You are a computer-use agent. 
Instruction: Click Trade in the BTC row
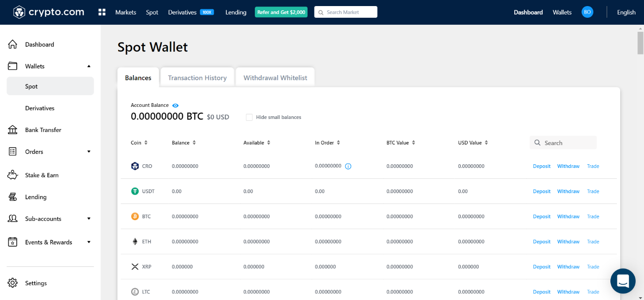coord(593,216)
